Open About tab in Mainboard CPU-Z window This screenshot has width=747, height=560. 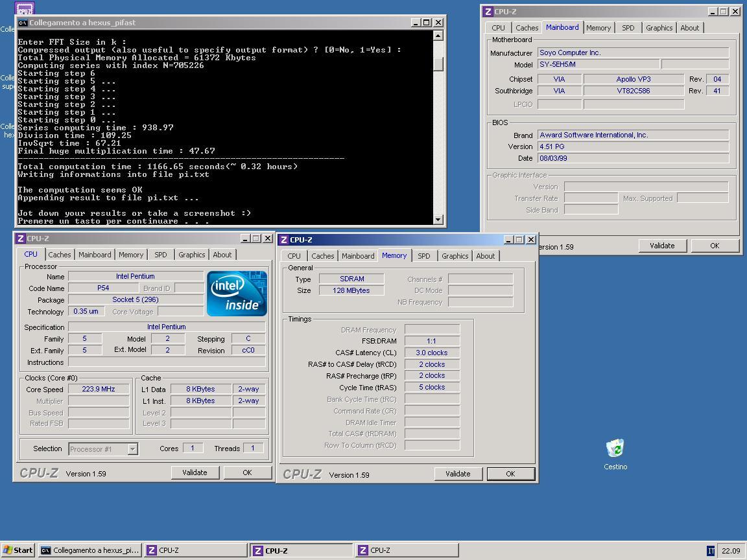pos(689,28)
